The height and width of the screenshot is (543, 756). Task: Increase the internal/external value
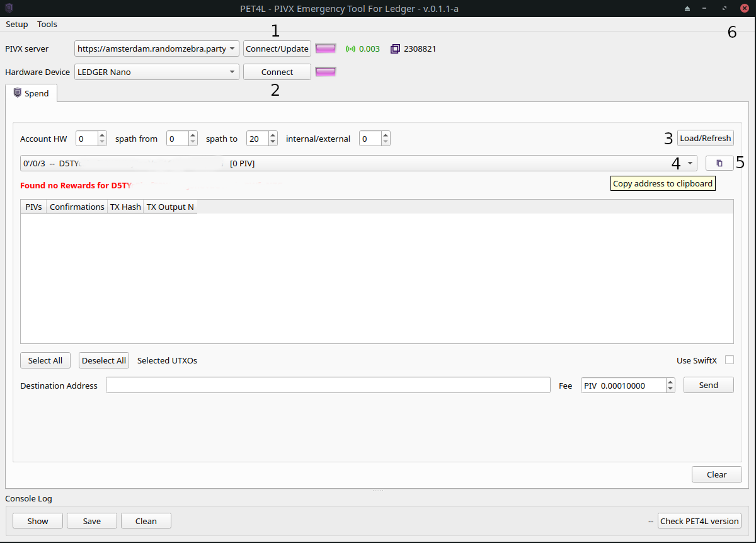point(386,135)
